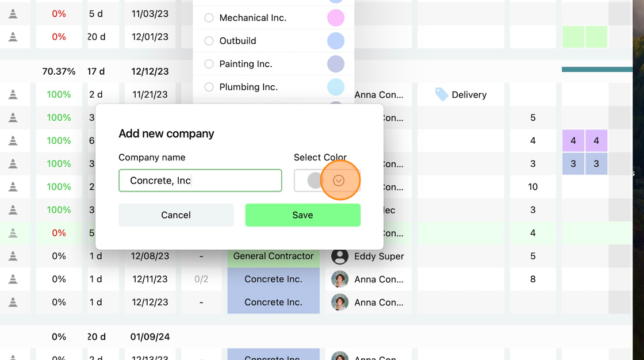Image resolution: width=644 pixels, height=360 pixels.
Task: Click the Eddy Super name
Action: pos(379,256)
